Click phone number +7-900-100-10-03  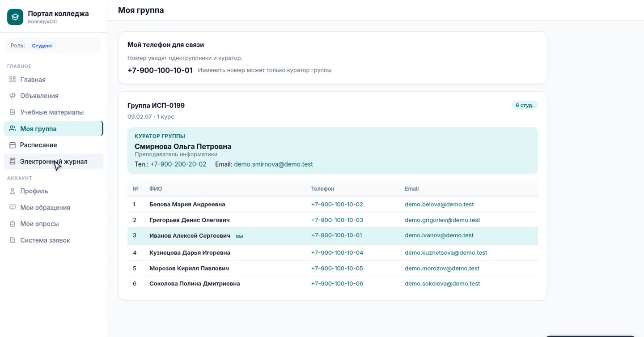coord(337,220)
